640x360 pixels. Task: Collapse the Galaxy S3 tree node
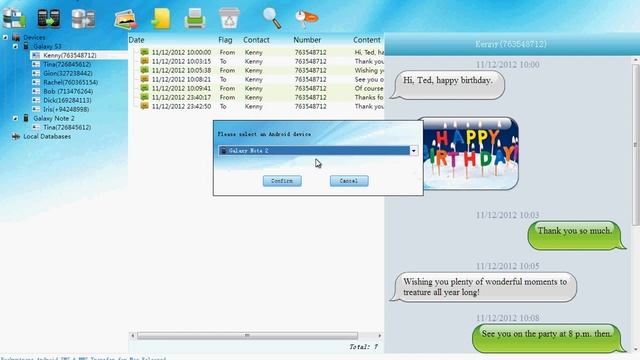[x=15, y=47]
